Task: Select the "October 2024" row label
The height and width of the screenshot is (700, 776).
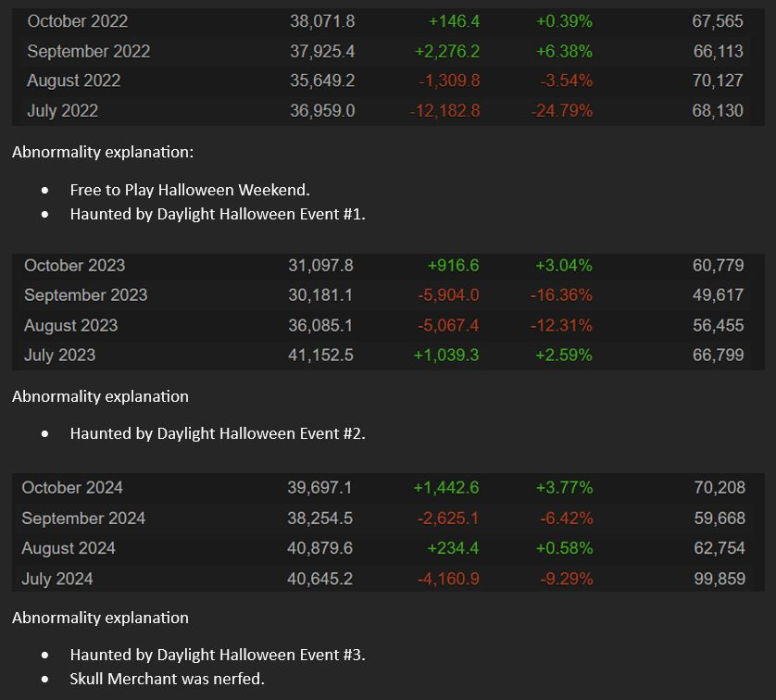Action: [x=72, y=488]
